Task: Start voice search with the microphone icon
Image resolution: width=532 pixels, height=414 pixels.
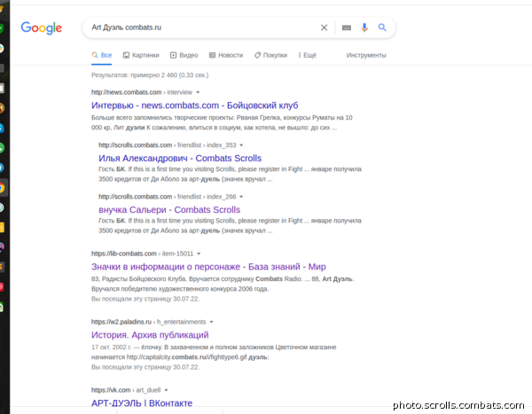Action: (x=364, y=27)
